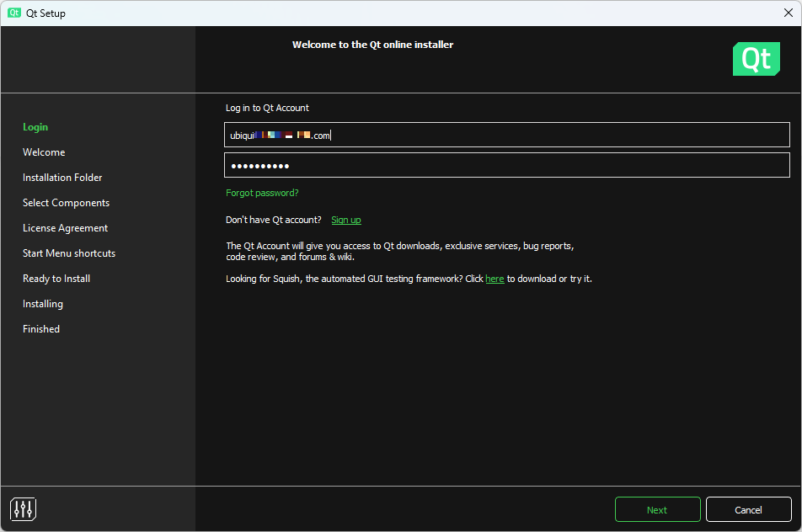Screen dimensions: 802x532
Task: Select the Welcome step in sidebar
Action: point(44,152)
